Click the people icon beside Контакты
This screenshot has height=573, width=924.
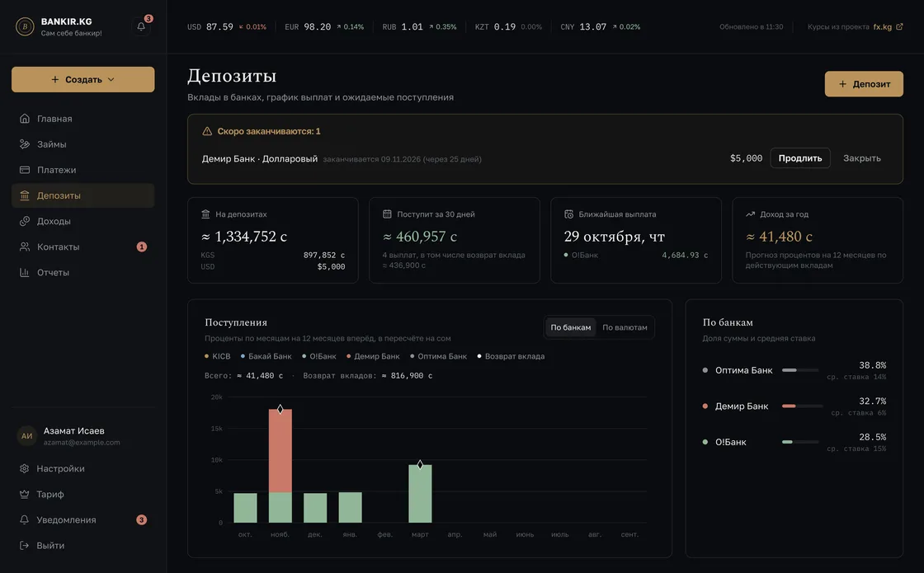pyautogui.click(x=24, y=247)
